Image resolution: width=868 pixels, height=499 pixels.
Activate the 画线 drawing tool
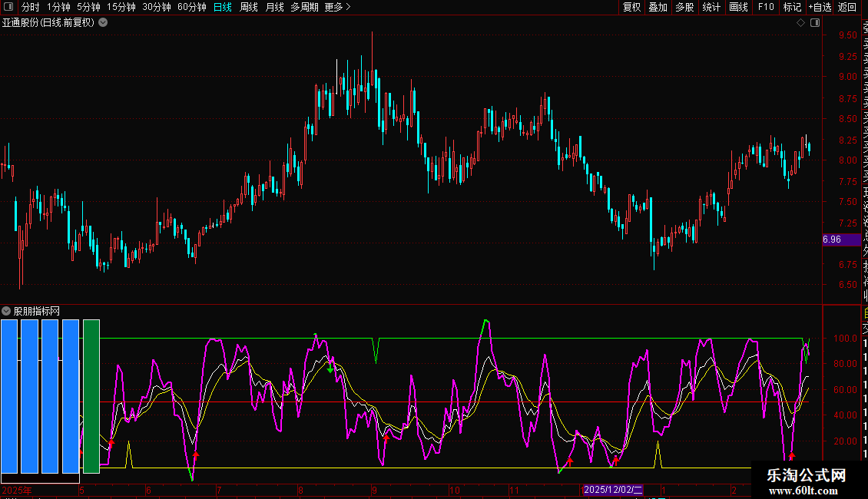(x=738, y=7)
